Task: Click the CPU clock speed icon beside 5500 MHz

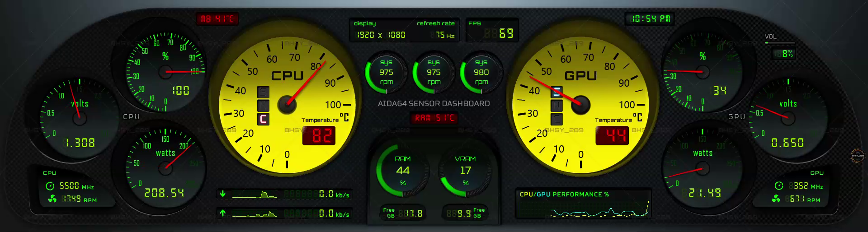Action: tap(50, 186)
